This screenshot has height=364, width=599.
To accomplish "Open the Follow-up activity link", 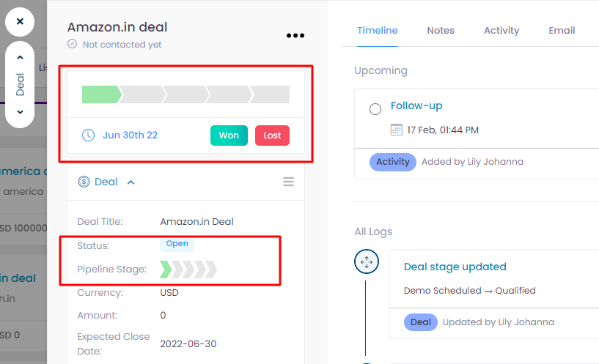I will [416, 105].
